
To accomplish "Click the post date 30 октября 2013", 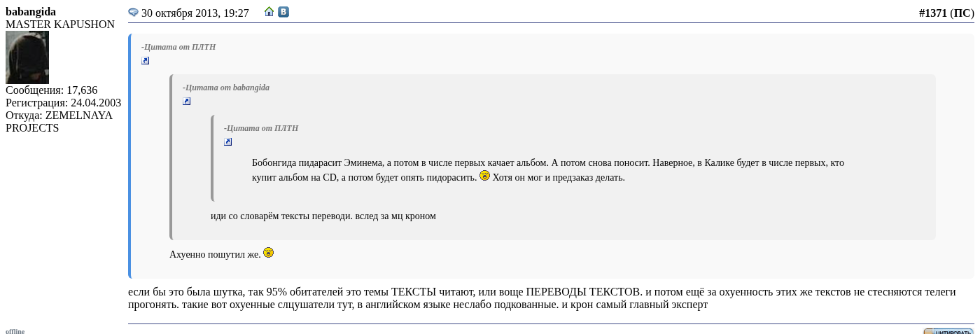I will pyautogui.click(x=195, y=13).
